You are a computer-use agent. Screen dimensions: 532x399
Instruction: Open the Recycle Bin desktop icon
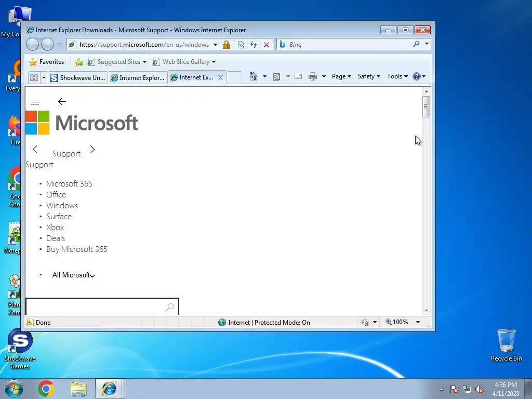tap(506, 345)
